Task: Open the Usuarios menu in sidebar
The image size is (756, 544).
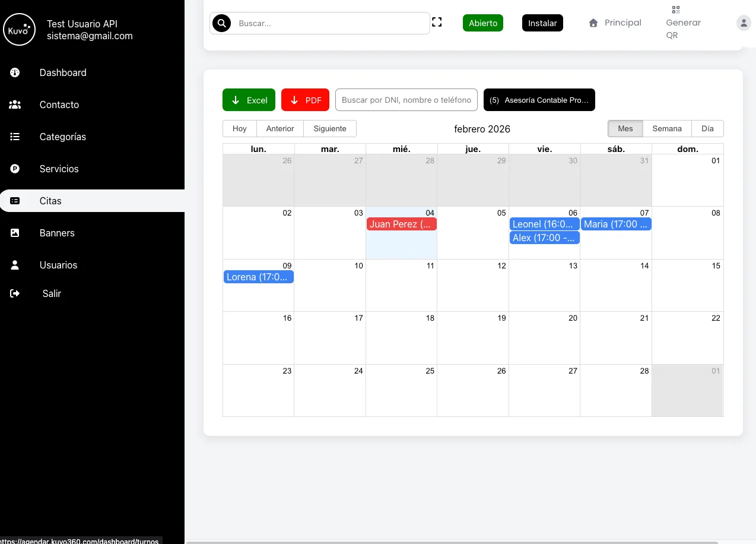Action: 58,265
